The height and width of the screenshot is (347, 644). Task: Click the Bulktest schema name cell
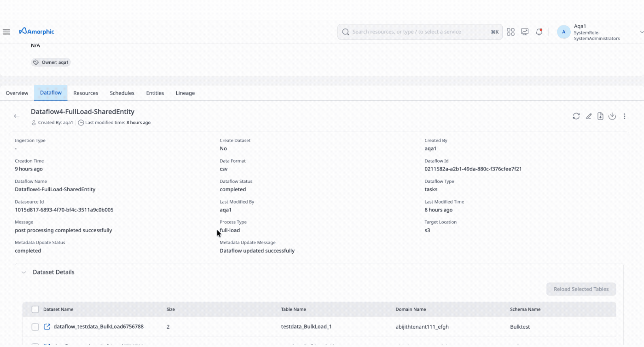[520, 326]
